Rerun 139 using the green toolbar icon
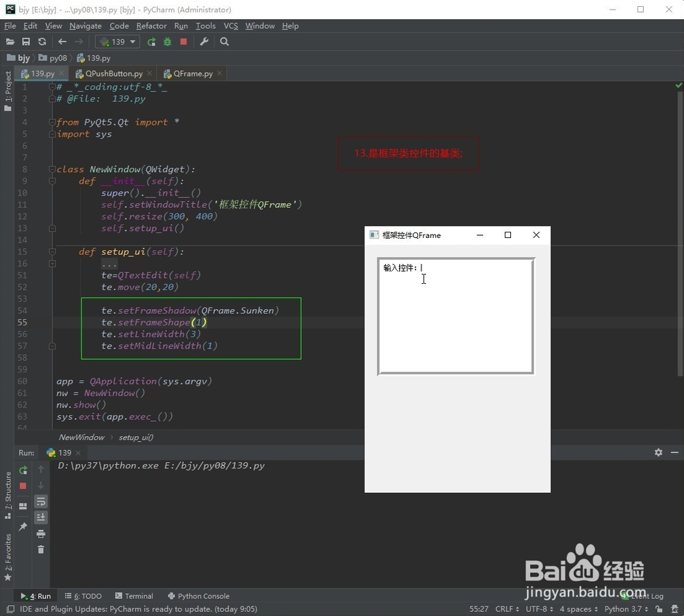The image size is (684, 616). coord(151,42)
